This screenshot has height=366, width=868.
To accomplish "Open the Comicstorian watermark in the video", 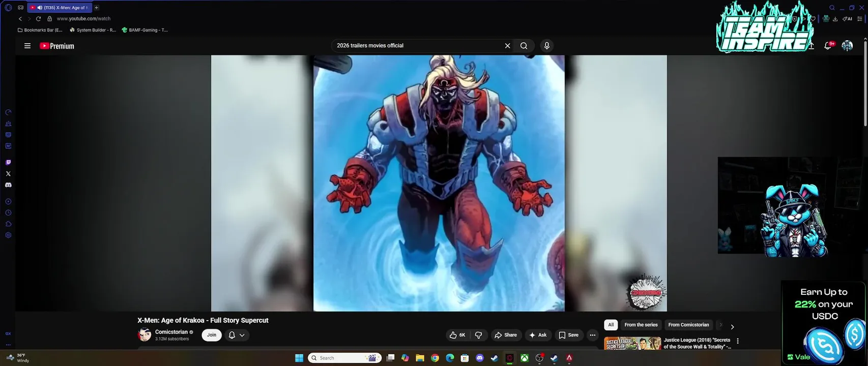I will [x=646, y=292].
